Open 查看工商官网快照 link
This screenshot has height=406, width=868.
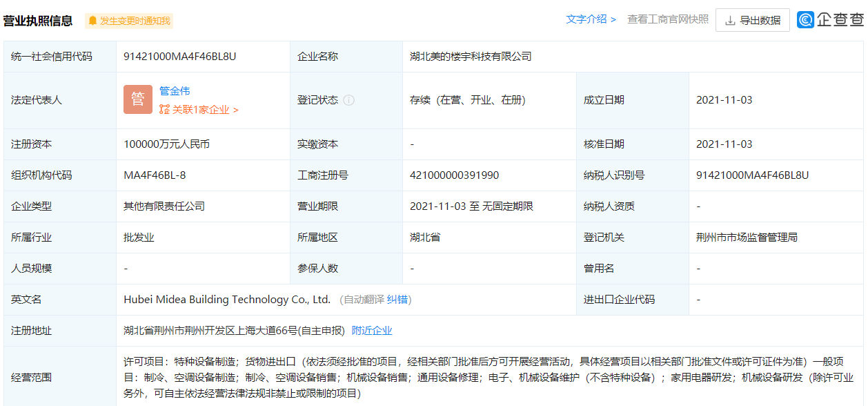click(x=668, y=19)
